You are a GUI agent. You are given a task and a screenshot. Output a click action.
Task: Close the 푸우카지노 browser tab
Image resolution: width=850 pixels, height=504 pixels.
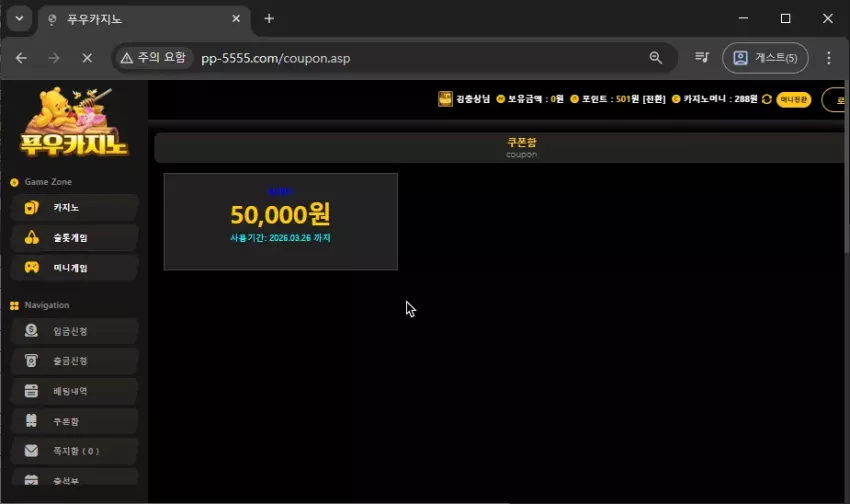pos(236,18)
